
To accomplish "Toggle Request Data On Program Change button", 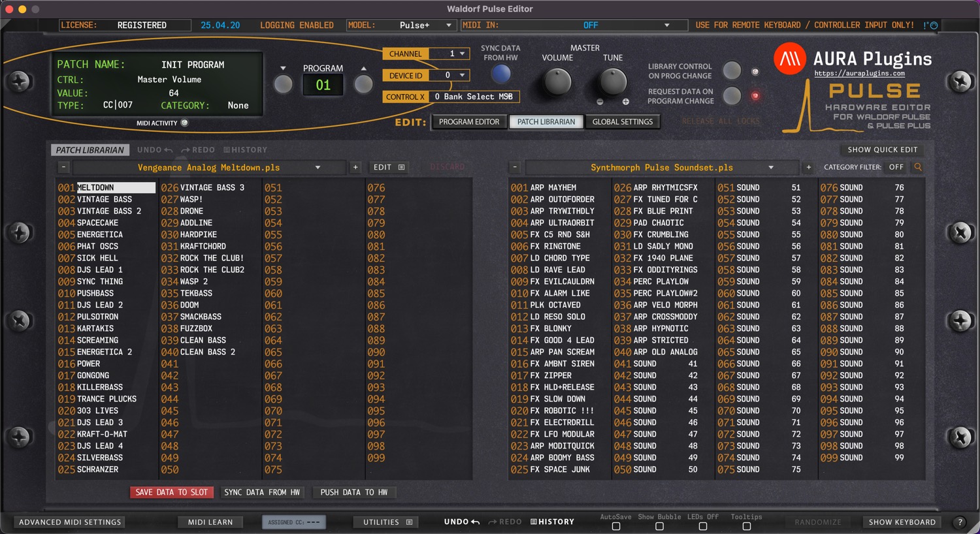I will (732, 96).
